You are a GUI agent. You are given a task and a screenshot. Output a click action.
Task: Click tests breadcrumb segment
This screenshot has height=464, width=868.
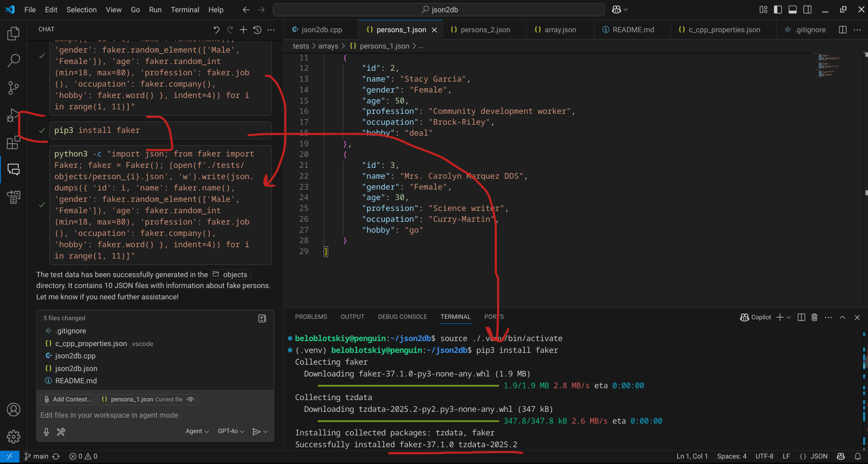[x=301, y=46]
